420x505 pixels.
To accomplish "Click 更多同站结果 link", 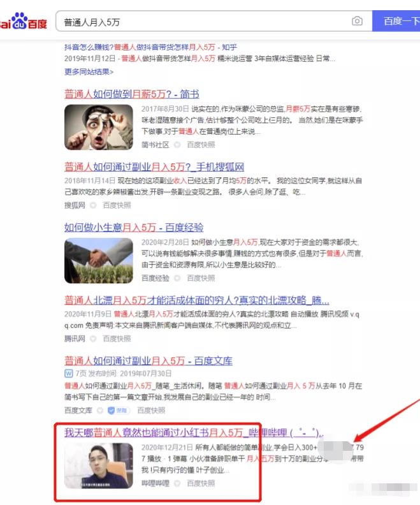I will tap(89, 71).
